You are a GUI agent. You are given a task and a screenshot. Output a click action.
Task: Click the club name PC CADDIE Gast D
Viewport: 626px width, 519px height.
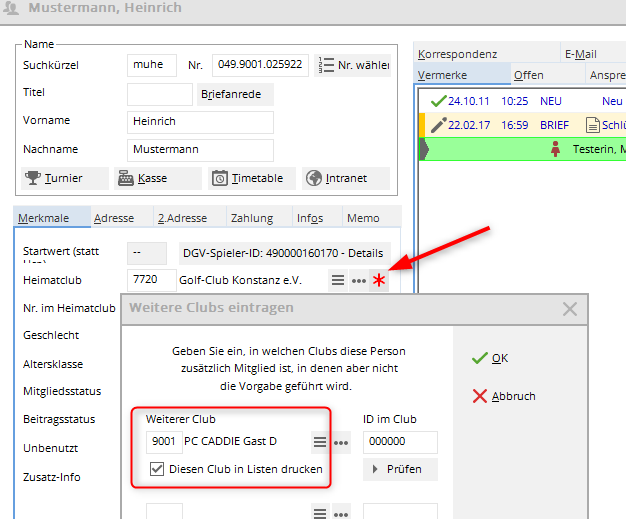[230, 441]
